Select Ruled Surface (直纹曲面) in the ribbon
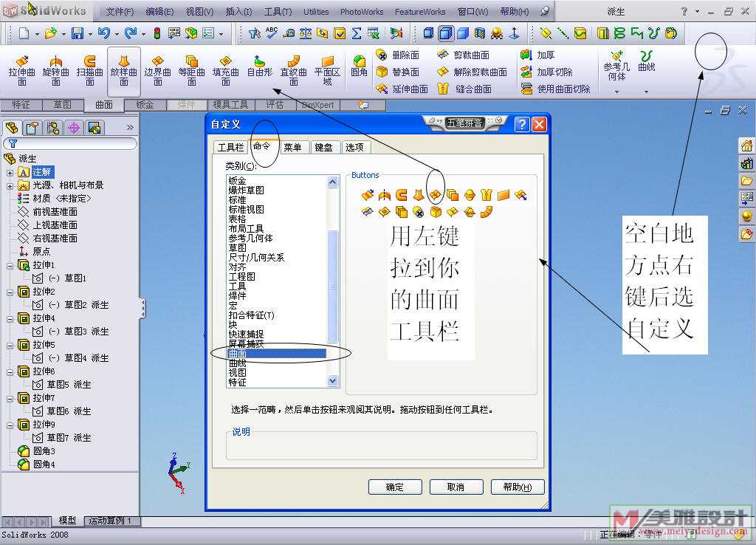Screen dimensions: 756x545 294,70
